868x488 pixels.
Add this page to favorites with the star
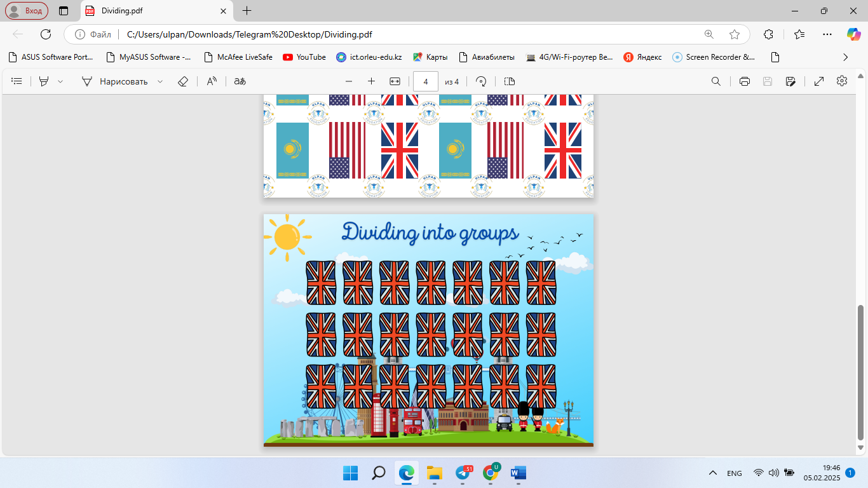coord(735,34)
